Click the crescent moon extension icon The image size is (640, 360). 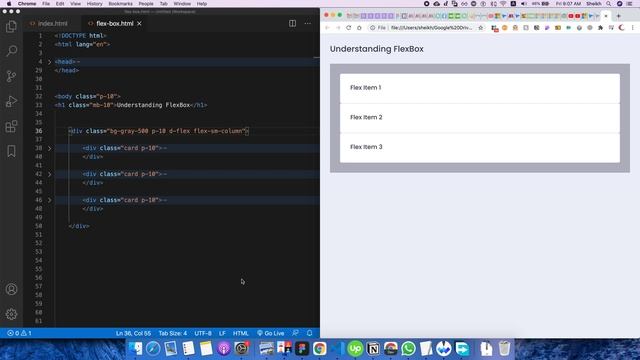pos(622,28)
